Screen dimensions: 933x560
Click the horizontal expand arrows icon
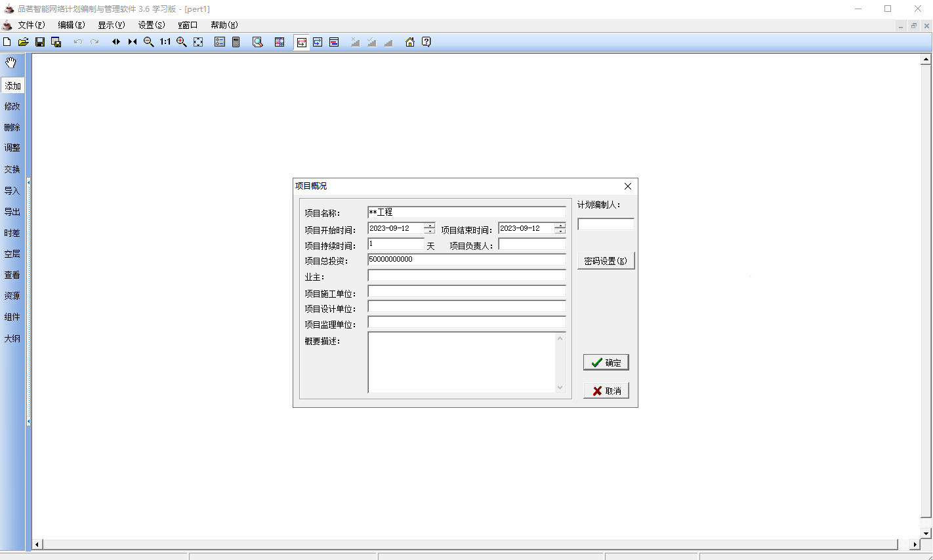coord(116,42)
